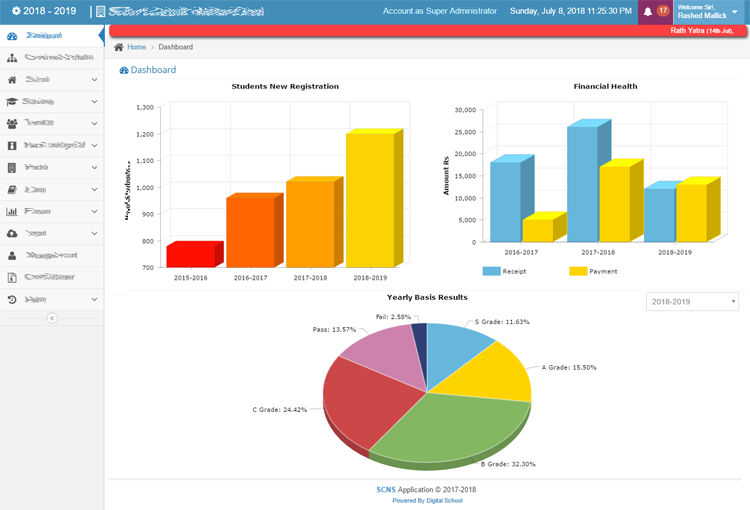
Task: Click the Powered By Digital School link
Action: click(426, 501)
